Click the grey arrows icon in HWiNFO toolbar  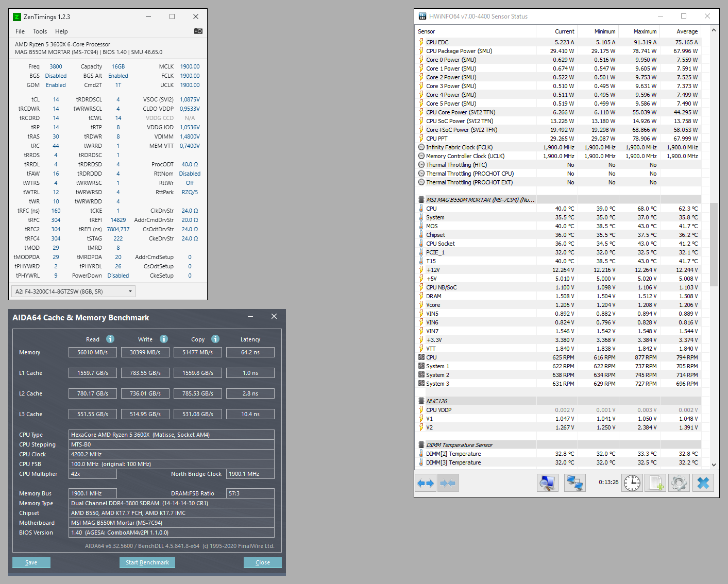click(448, 483)
